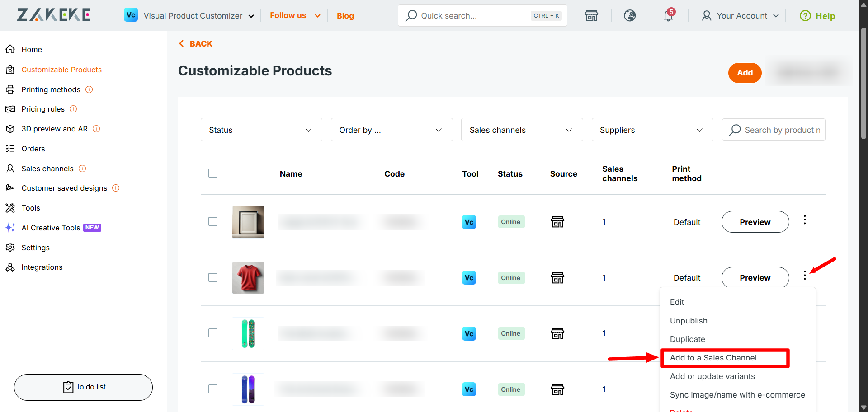
Task: Toggle the select-all header checkbox
Action: point(213,173)
